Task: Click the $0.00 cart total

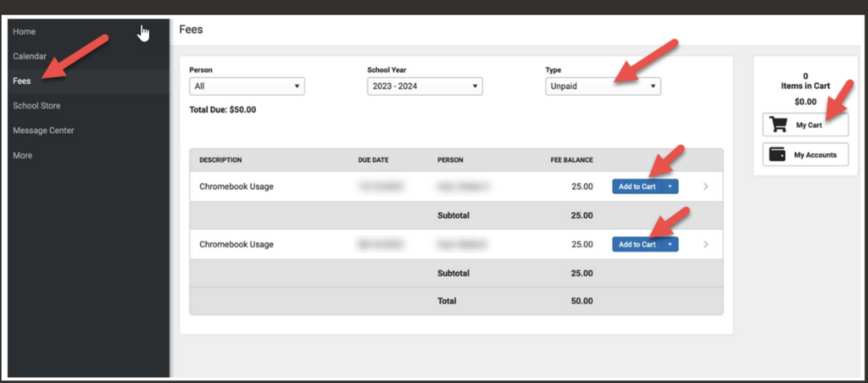Action: coord(805,102)
